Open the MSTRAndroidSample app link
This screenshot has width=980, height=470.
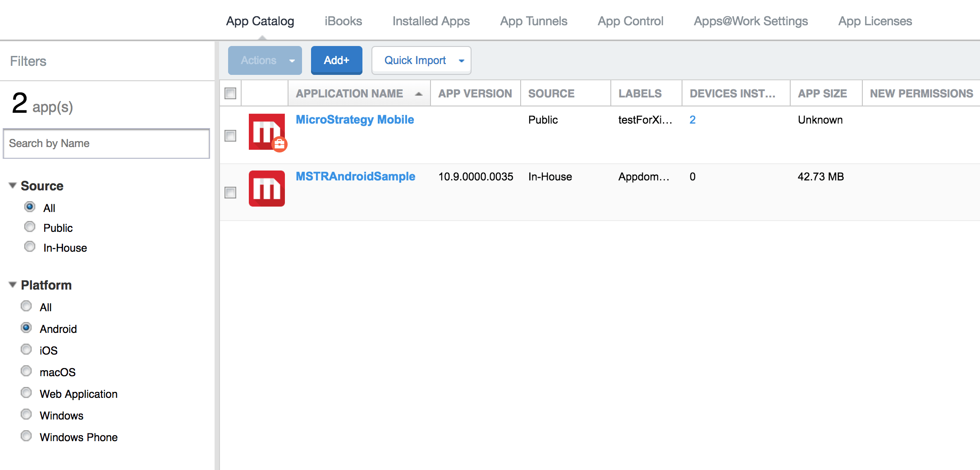click(x=356, y=176)
